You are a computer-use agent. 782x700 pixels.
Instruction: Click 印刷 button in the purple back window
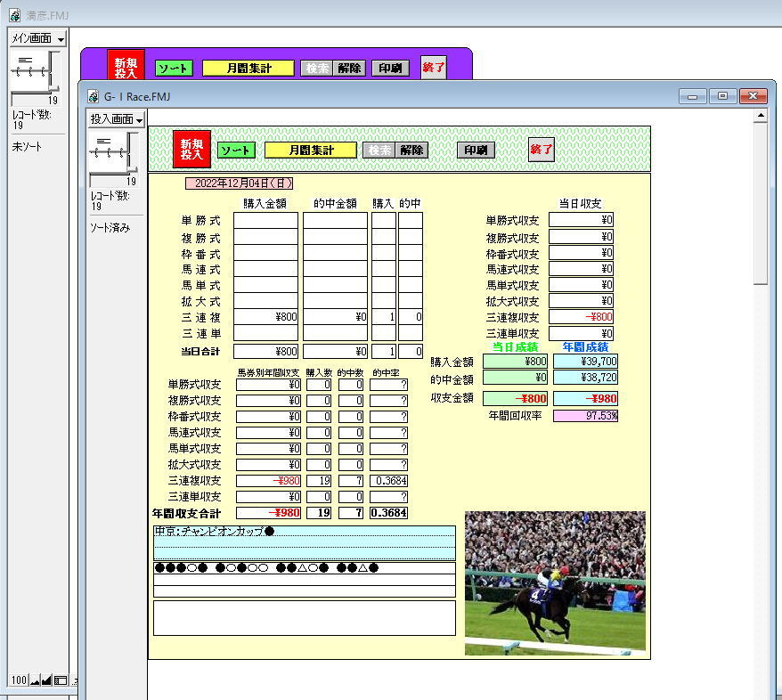tap(390, 69)
